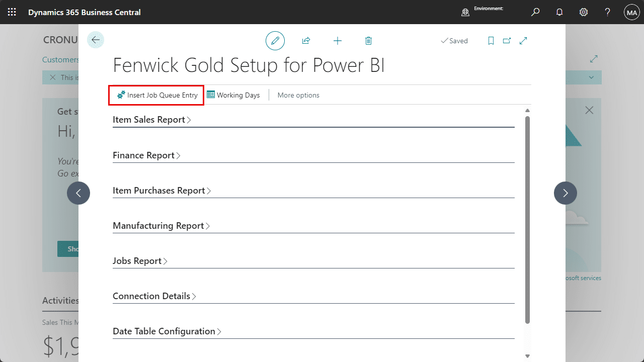Click the background page expand arrows icon
This screenshot has height=362, width=644.
click(x=594, y=59)
